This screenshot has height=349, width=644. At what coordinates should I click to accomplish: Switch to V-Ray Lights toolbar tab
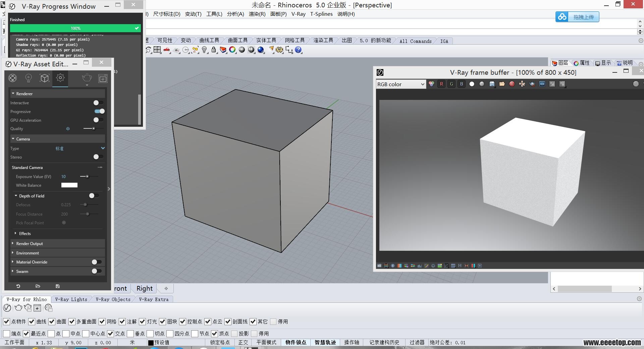[x=71, y=299]
